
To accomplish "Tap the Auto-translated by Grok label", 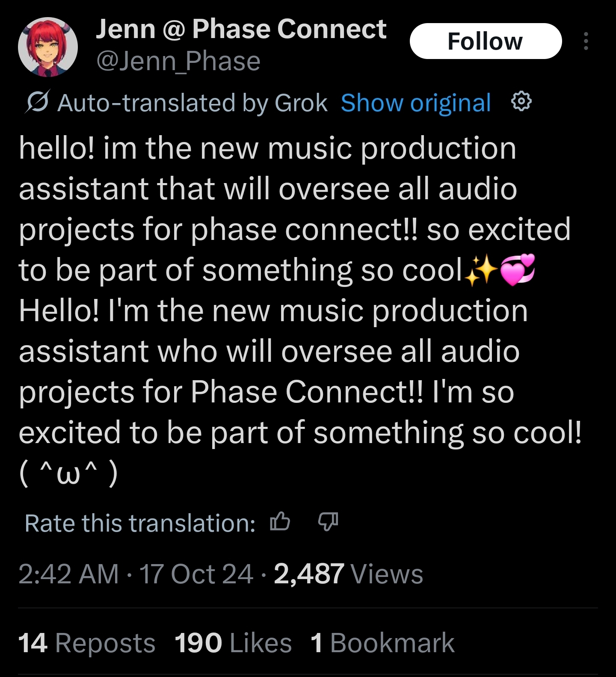I will click(192, 103).
